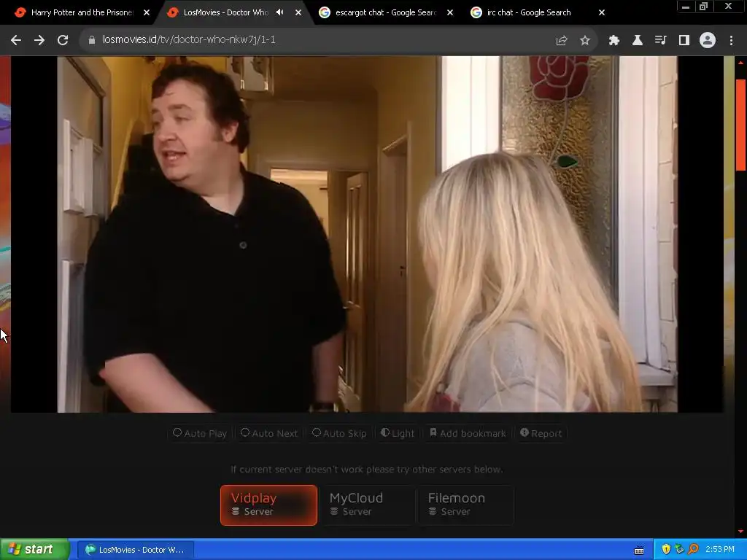
Task: Click the page scrollbar thumb
Action: (741, 125)
